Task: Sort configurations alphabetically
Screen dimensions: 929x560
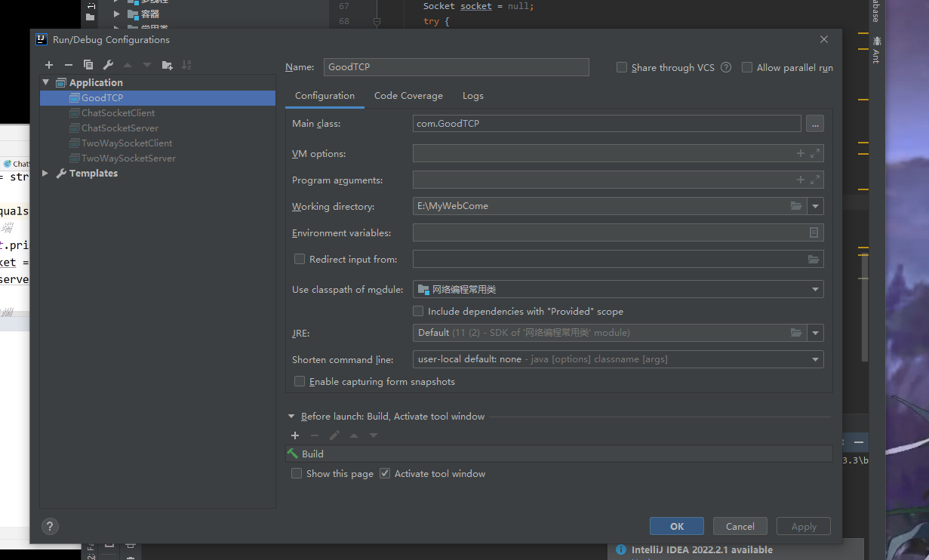Action: pos(186,65)
